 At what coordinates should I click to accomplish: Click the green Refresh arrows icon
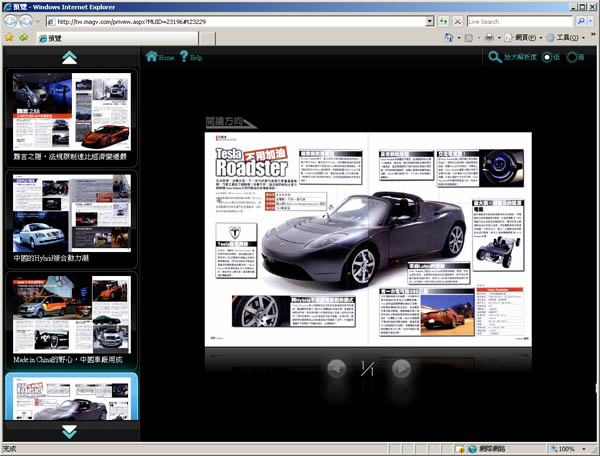click(443, 21)
